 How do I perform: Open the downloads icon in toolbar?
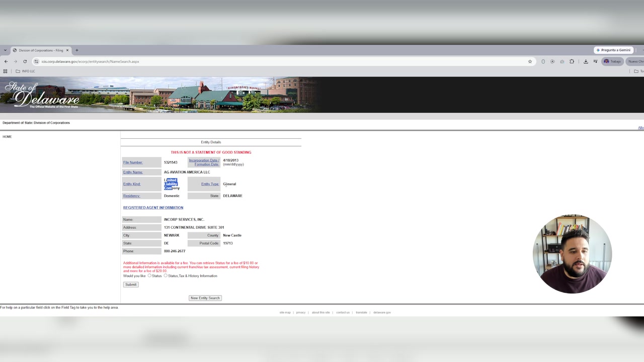point(586,61)
